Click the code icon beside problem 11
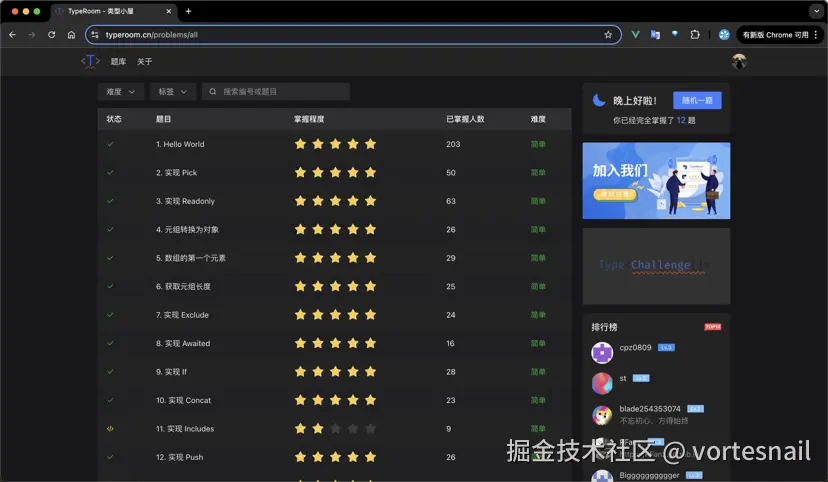The width and height of the screenshot is (828, 482). tap(110, 429)
